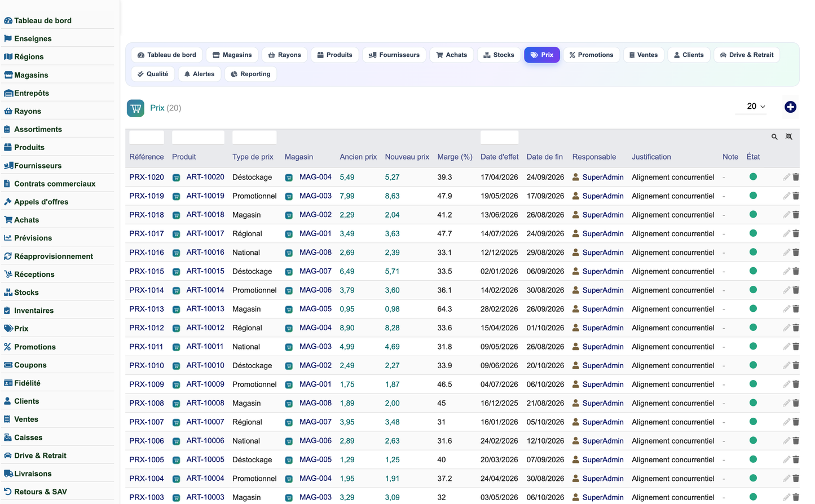Click the trash icon for PRX-1009
This screenshot has height=504, width=815.
796,384
